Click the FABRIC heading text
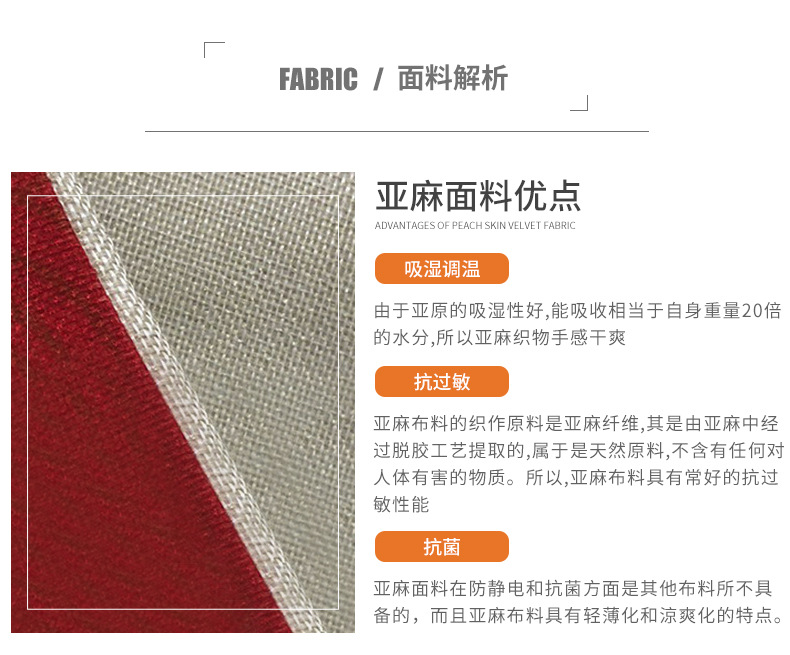The height and width of the screenshot is (655, 790). tap(318, 80)
